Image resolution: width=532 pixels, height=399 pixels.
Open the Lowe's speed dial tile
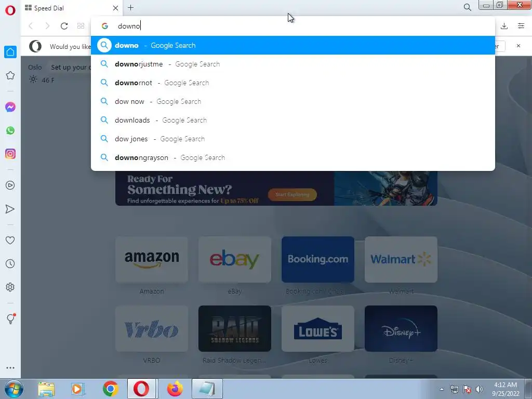[318, 328]
